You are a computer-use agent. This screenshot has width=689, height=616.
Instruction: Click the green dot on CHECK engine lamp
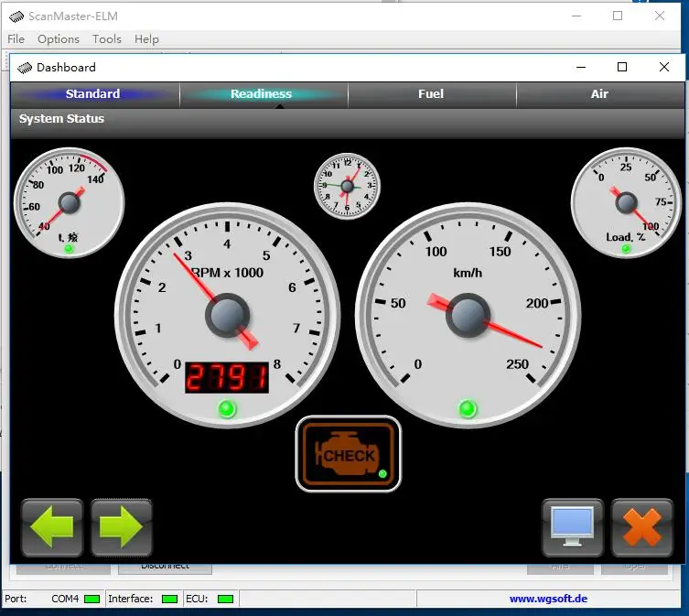(x=382, y=473)
